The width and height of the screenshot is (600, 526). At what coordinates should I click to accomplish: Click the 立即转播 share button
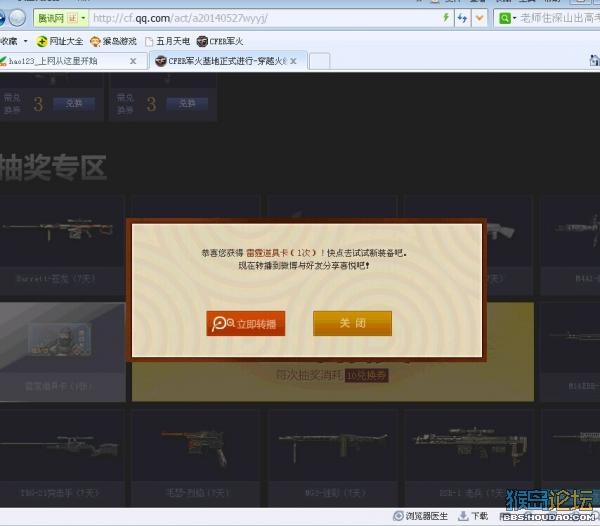tap(246, 324)
